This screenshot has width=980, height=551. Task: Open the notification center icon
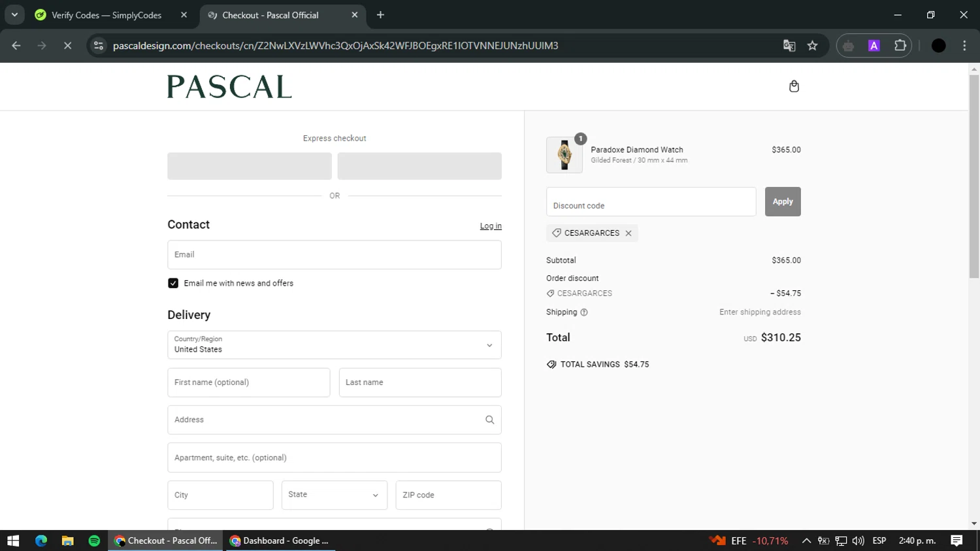[956, 541]
